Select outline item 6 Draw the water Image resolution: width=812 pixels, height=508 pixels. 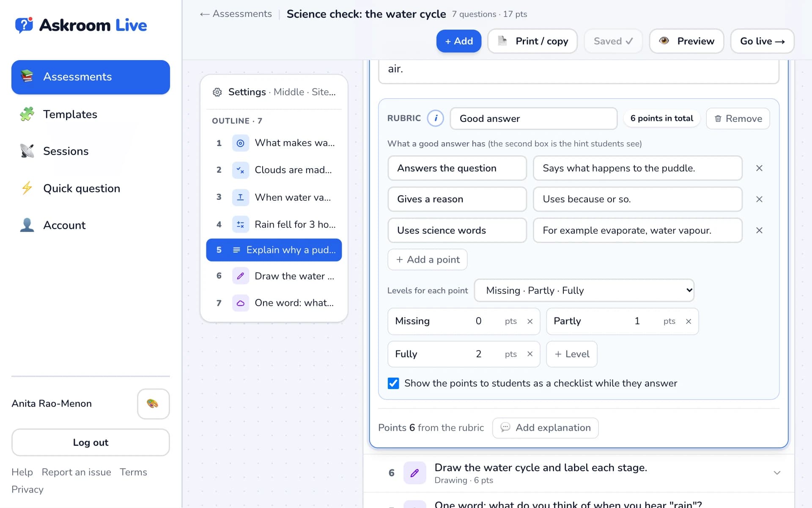(x=274, y=276)
